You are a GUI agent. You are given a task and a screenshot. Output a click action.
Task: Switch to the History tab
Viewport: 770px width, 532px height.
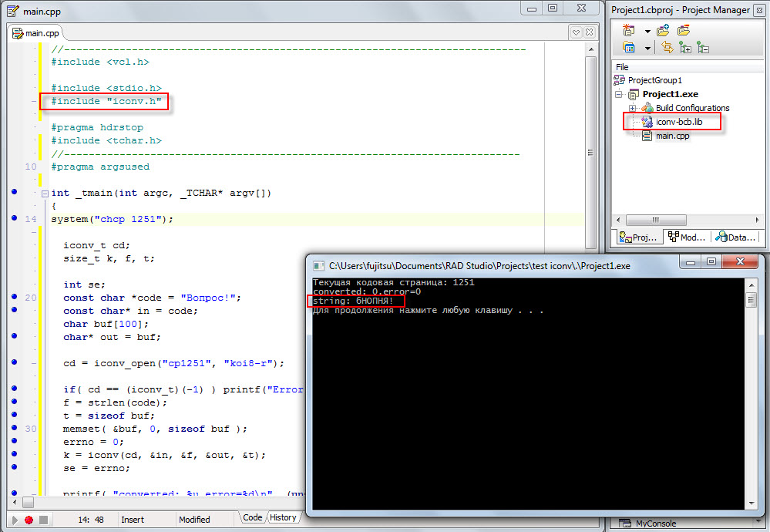283,518
